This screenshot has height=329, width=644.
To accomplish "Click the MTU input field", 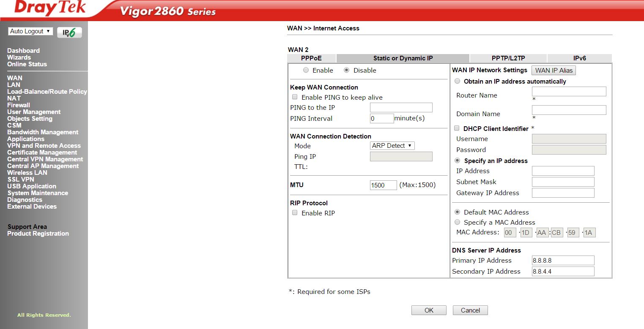I will (x=383, y=185).
